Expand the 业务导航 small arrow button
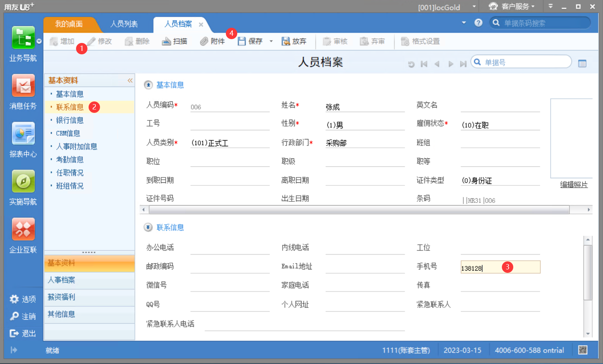The width and height of the screenshot is (603, 364). [39, 41]
